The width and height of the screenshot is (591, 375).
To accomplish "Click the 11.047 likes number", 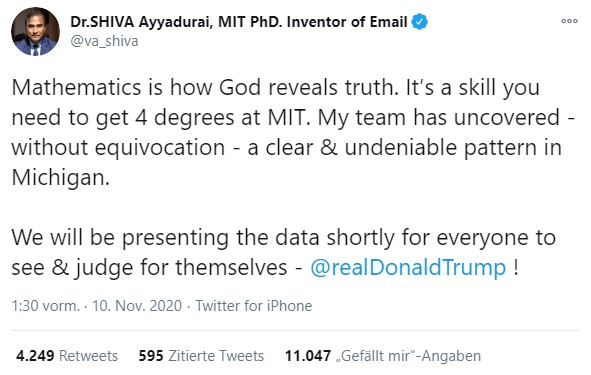I will point(308,355).
